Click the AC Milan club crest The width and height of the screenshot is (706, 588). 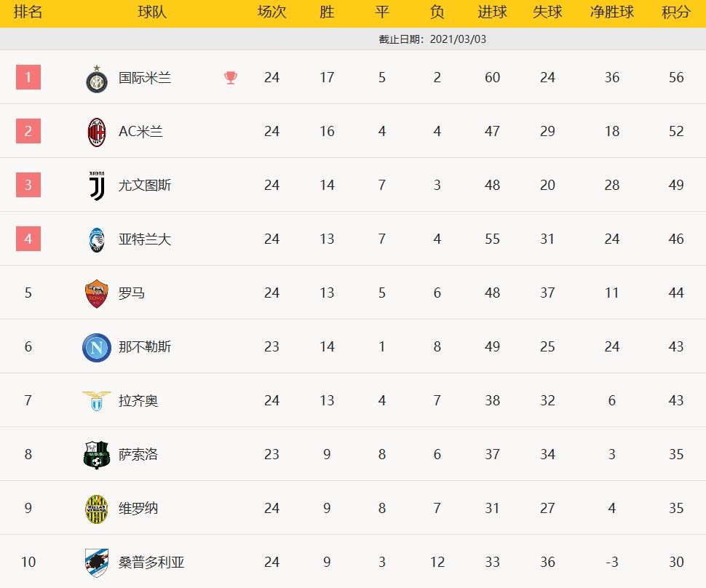click(96, 132)
